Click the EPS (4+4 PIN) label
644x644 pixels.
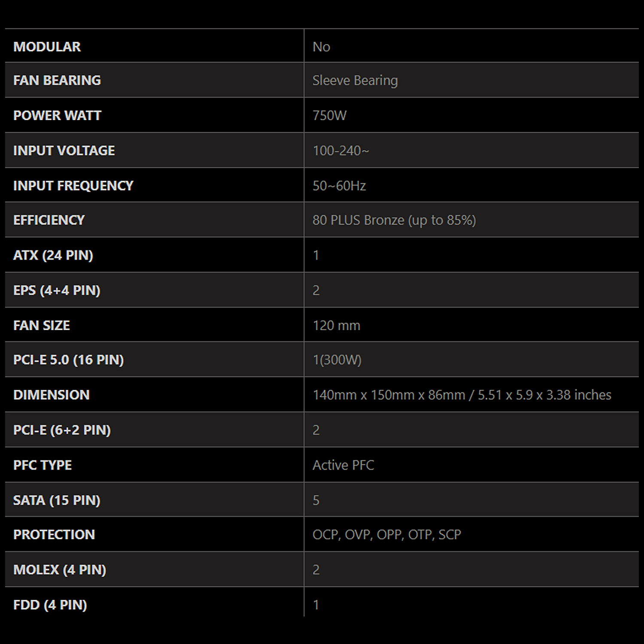[x=57, y=290]
